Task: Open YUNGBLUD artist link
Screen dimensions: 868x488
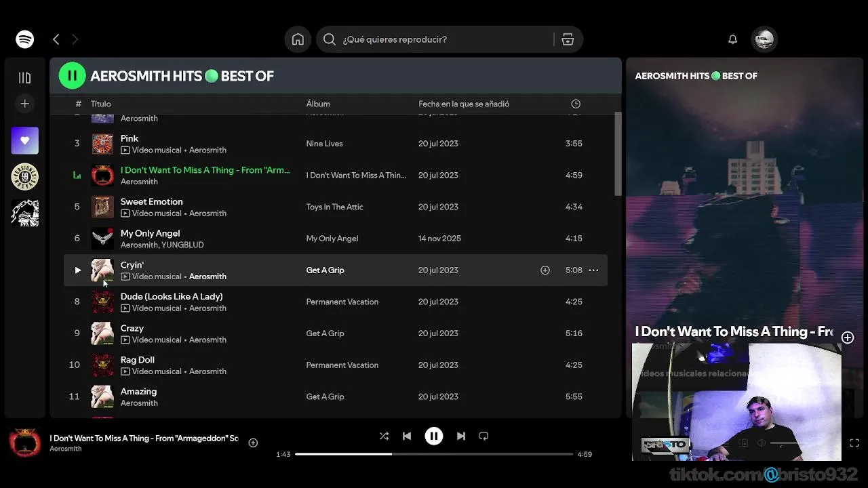Action: pos(182,245)
